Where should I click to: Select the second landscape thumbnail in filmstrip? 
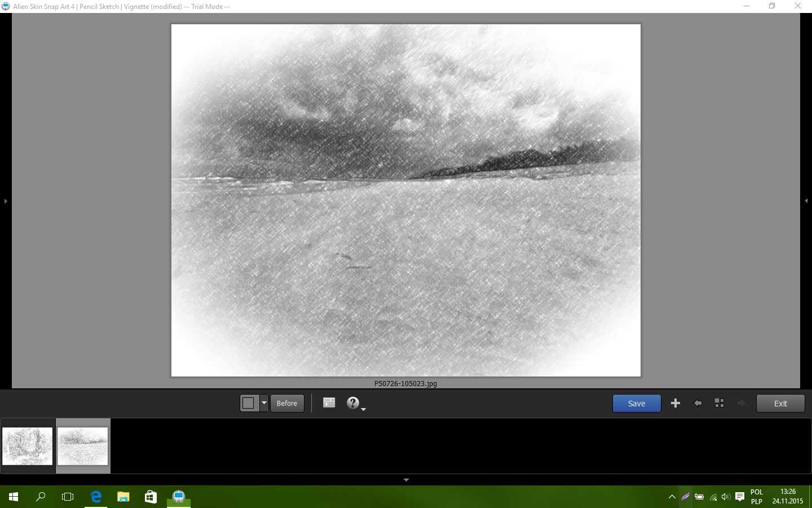click(82, 446)
